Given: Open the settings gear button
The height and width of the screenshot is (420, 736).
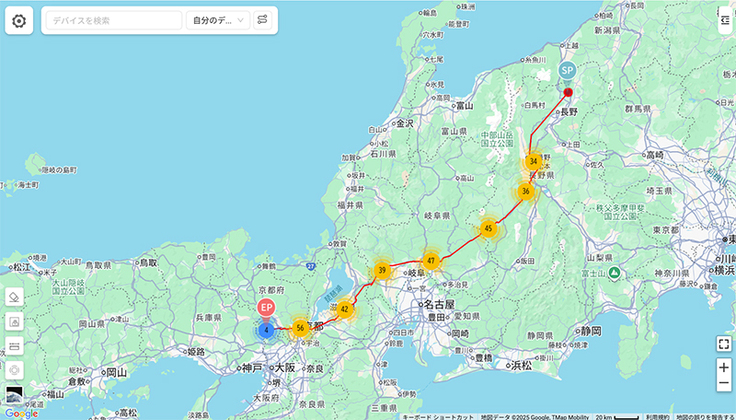Looking at the screenshot, I should click(19, 20).
